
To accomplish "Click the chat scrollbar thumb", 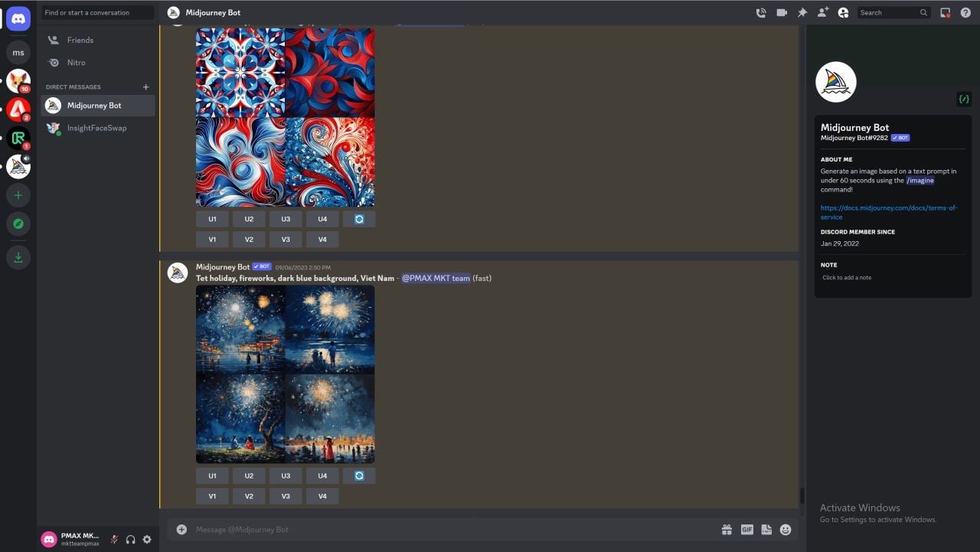I will (802, 496).
